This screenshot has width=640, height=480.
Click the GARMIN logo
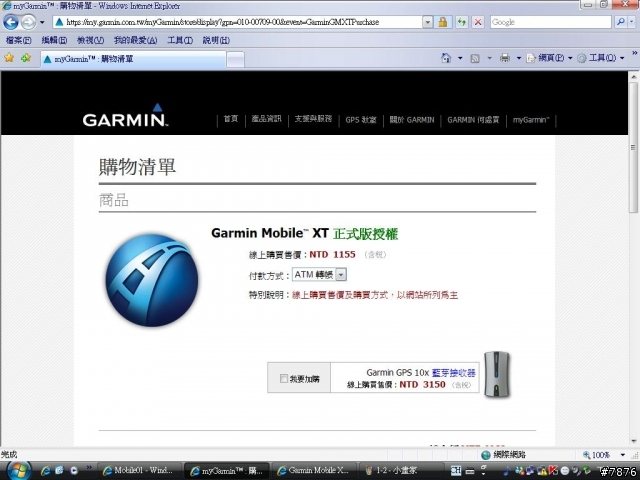[x=125, y=116]
